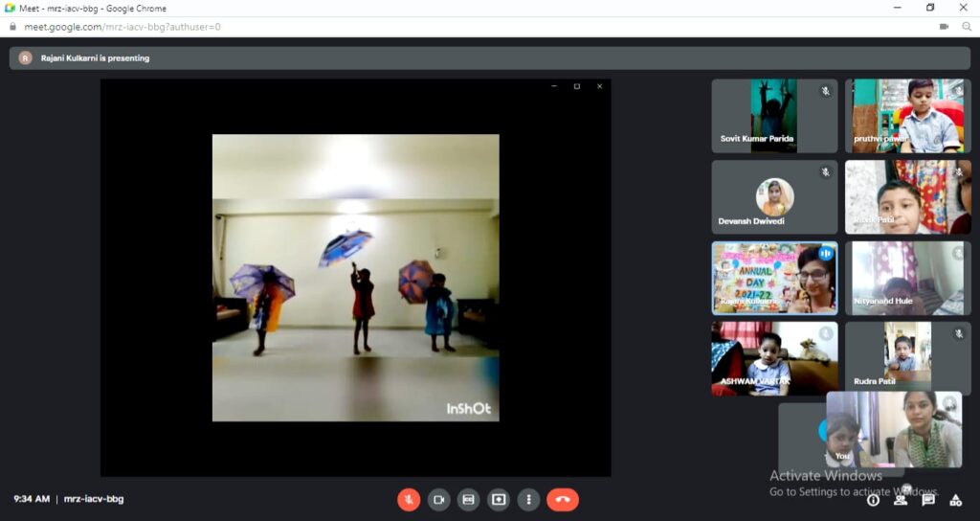Click the Chrome address bar URL
The image size is (980, 521).
pyautogui.click(x=122, y=27)
